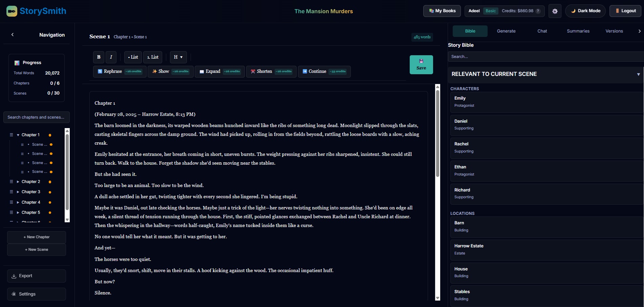The width and height of the screenshot is (644, 307).
Task: Click the Export icon in the sidebar
Action: click(14, 276)
